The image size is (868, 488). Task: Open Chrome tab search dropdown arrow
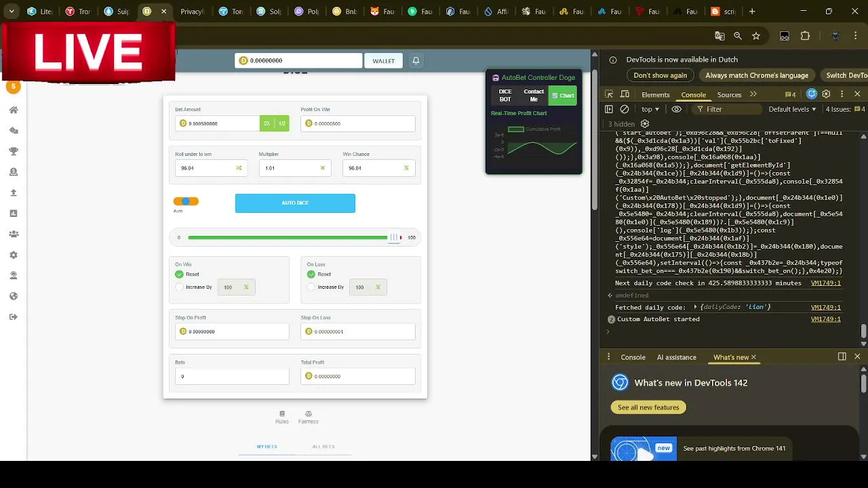coord(12,12)
